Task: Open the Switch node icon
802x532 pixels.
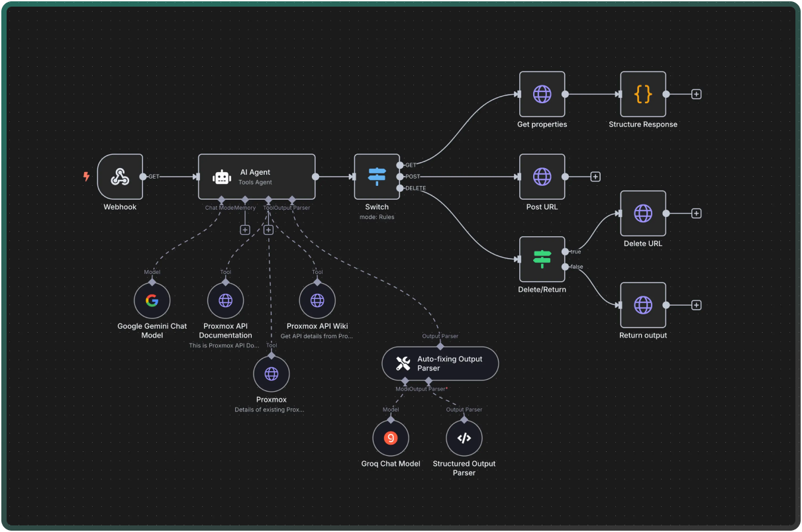Action: click(x=377, y=175)
